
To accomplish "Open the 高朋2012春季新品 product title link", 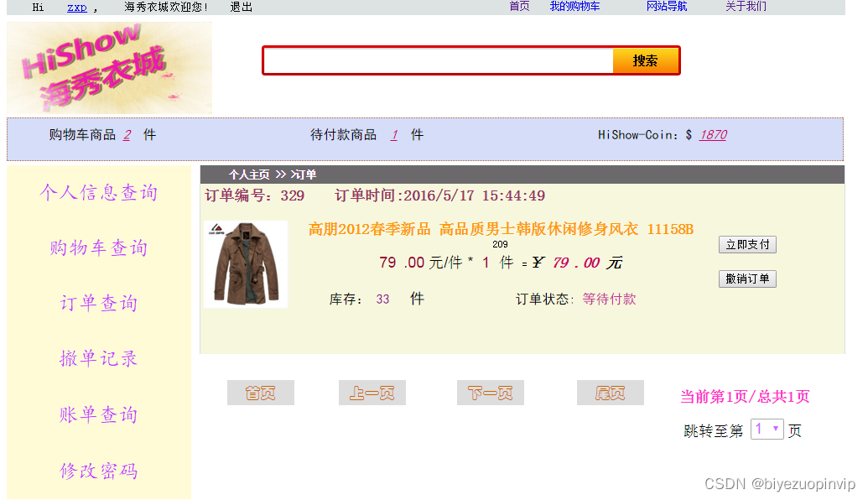I will [501, 229].
